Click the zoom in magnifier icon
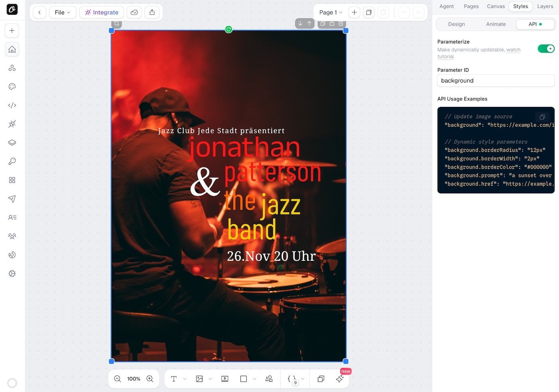Screen dimensions: 559x392 pos(150,379)
